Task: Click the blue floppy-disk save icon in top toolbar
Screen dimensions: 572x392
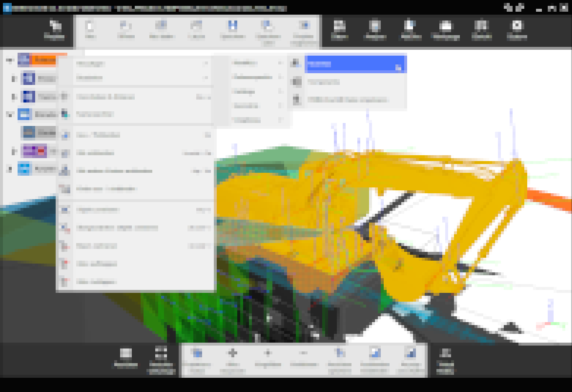Action: point(232,26)
